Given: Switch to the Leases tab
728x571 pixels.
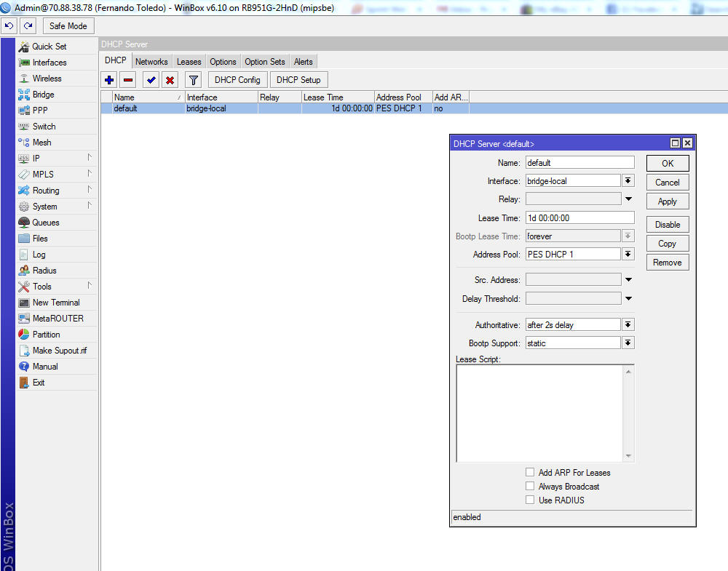Looking at the screenshot, I should tap(189, 62).
